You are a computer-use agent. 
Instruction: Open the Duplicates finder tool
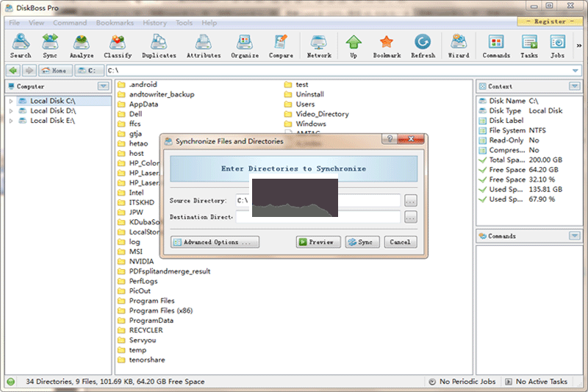pos(159,46)
